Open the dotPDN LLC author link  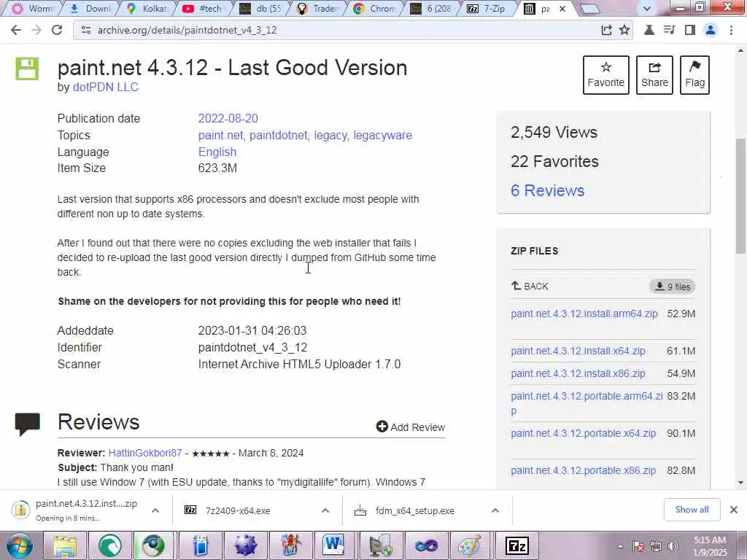coord(105,87)
